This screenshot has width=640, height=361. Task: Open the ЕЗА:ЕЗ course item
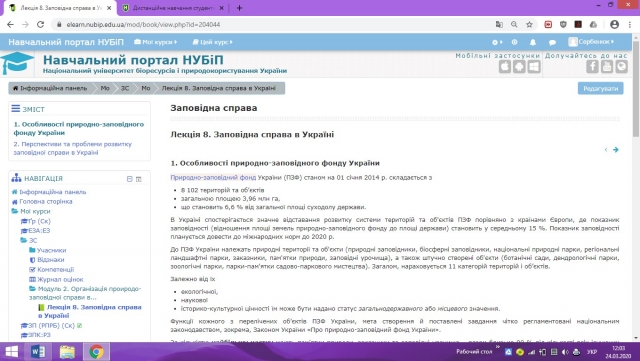pos(39,231)
